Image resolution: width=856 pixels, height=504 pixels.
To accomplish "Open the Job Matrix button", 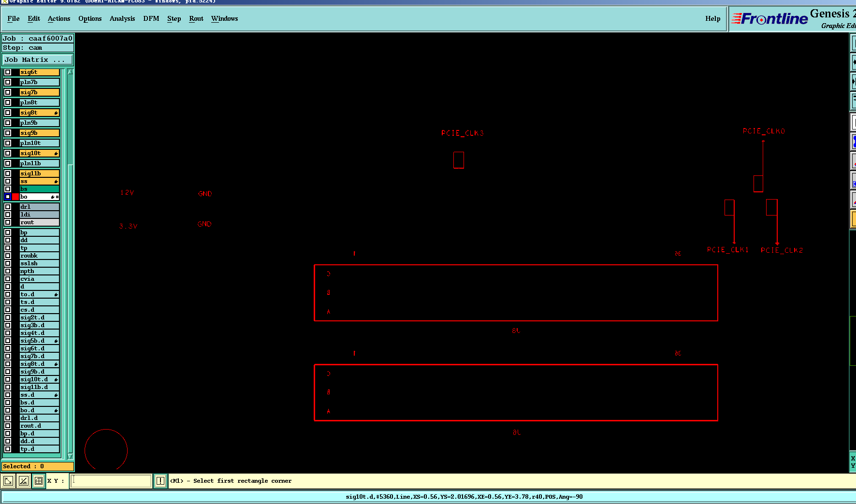I will (38, 60).
